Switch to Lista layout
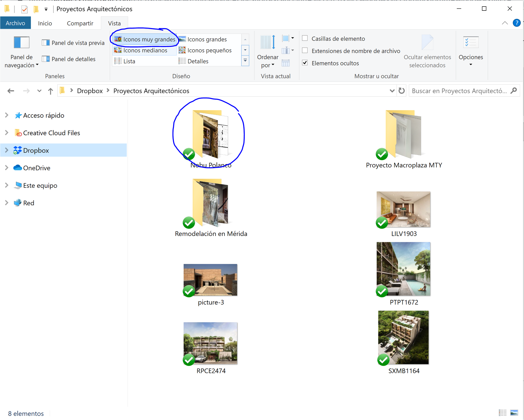The image size is (524, 420). [x=125, y=61]
